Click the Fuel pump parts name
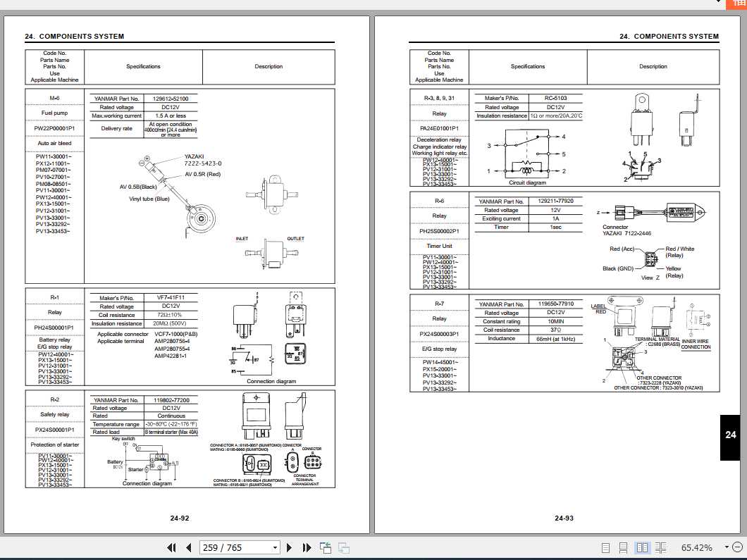Viewport: 747px width, 560px height. (x=55, y=113)
